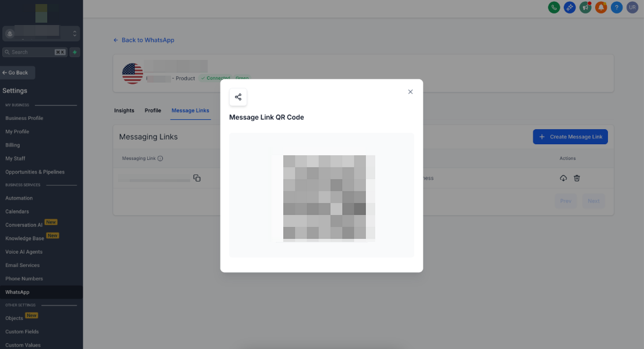This screenshot has height=349, width=644.
Task: Open Email Services settings
Action: pyautogui.click(x=23, y=265)
